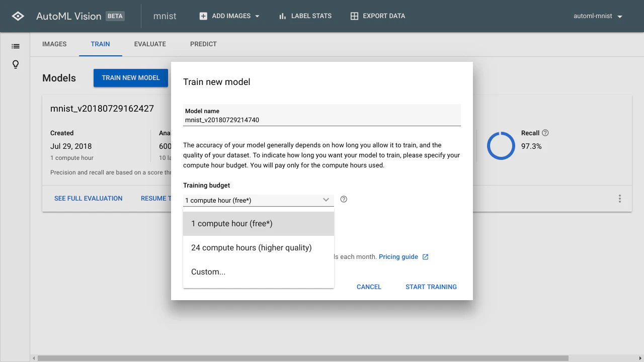Image resolution: width=644 pixels, height=362 pixels.
Task: Click the mnist dataset name in header
Action: click(165, 16)
